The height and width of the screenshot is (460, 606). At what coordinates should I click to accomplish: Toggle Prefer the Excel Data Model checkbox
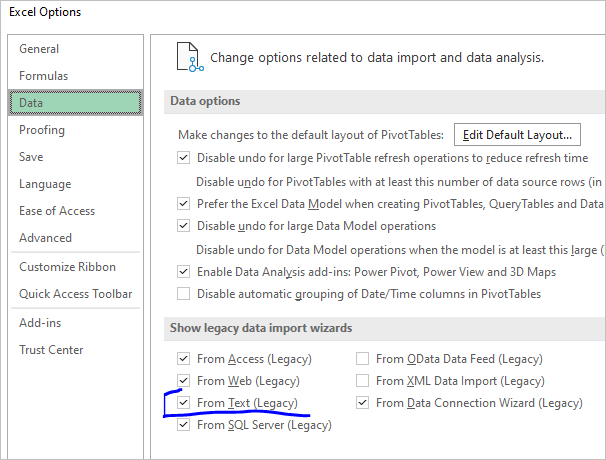[x=183, y=203]
